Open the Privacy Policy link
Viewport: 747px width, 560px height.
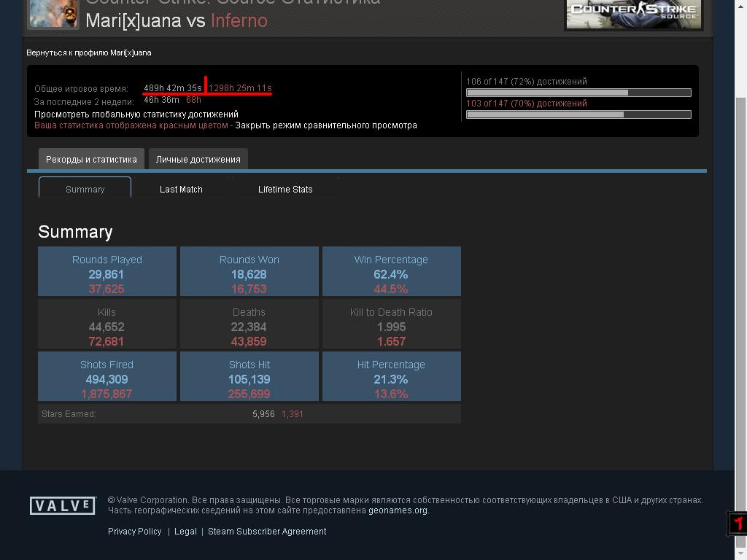[135, 532]
